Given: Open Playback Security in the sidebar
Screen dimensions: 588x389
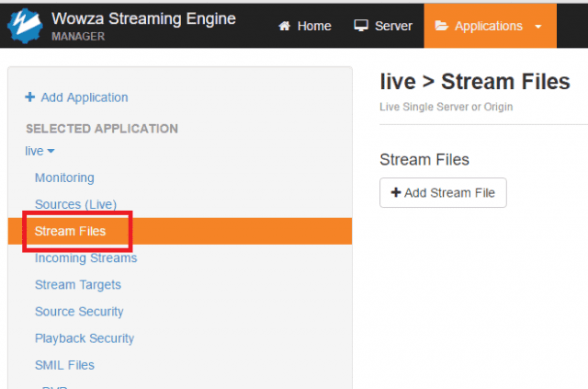Looking at the screenshot, I should click(x=85, y=338).
